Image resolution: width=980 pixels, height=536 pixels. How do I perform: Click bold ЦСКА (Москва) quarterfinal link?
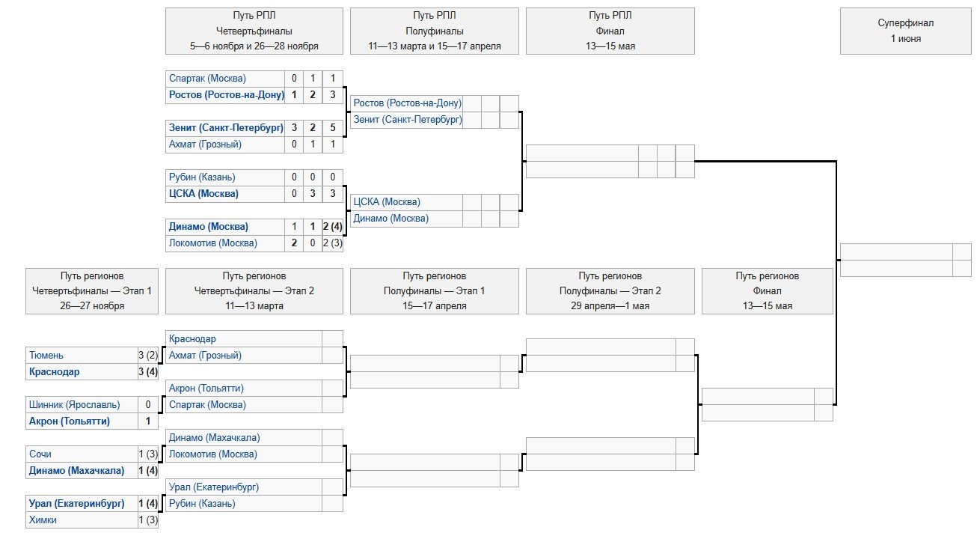203,193
